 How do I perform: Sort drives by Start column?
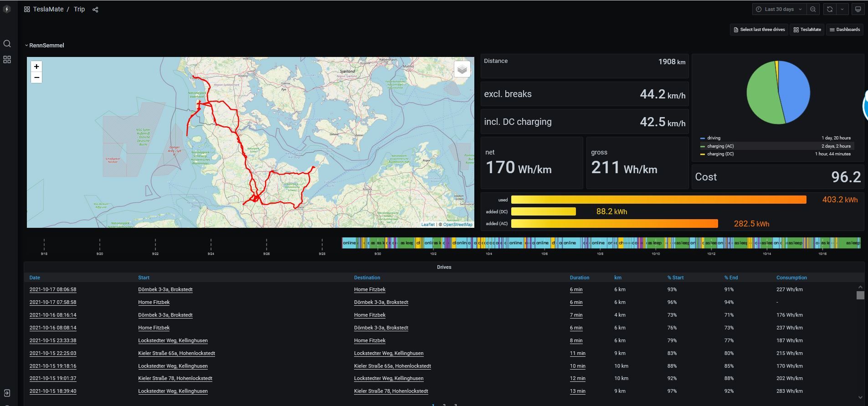[x=144, y=278]
